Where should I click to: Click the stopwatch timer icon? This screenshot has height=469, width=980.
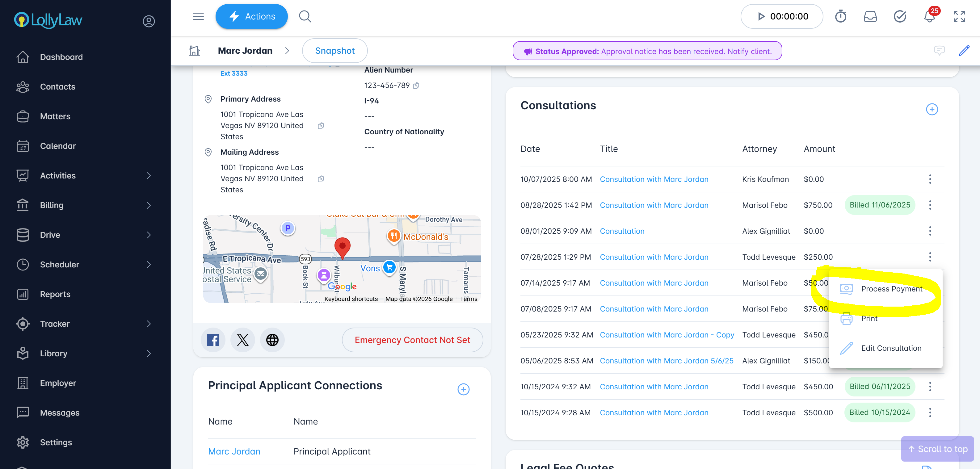pyautogui.click(x=840, y=17)
